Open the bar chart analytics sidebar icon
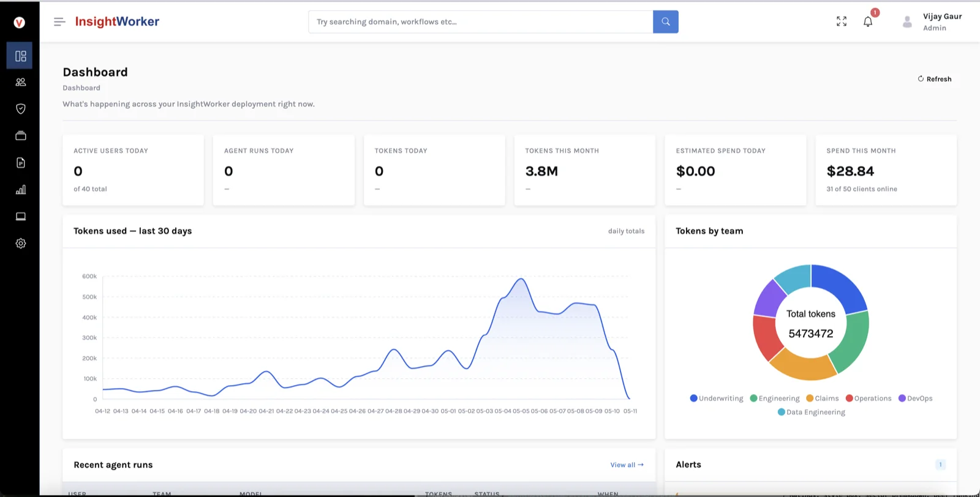The image size is (980, 497). tap(20, 190)
